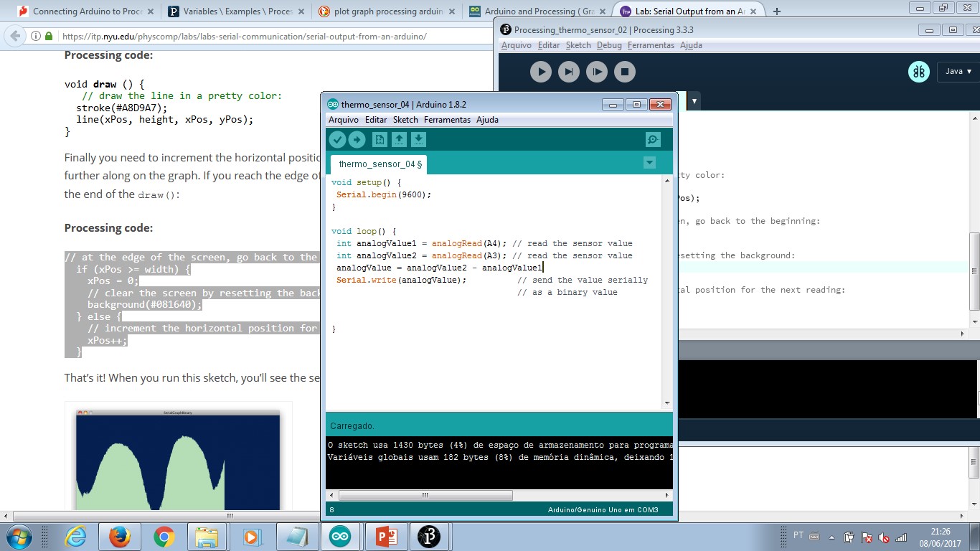Viewport: 980px width, 551px height.
Task: Click the volume icon in system tray
Action: point(884,537)
